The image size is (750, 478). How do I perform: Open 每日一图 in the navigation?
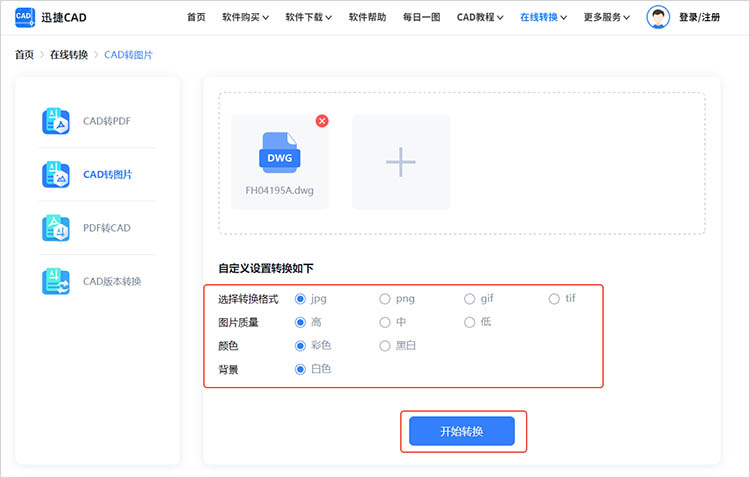click(421, 17)
